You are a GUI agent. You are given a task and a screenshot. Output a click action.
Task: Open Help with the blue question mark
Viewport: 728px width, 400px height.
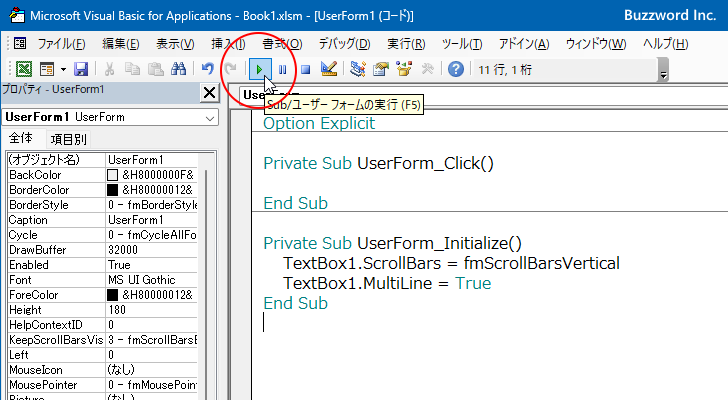tap(456, 70)
